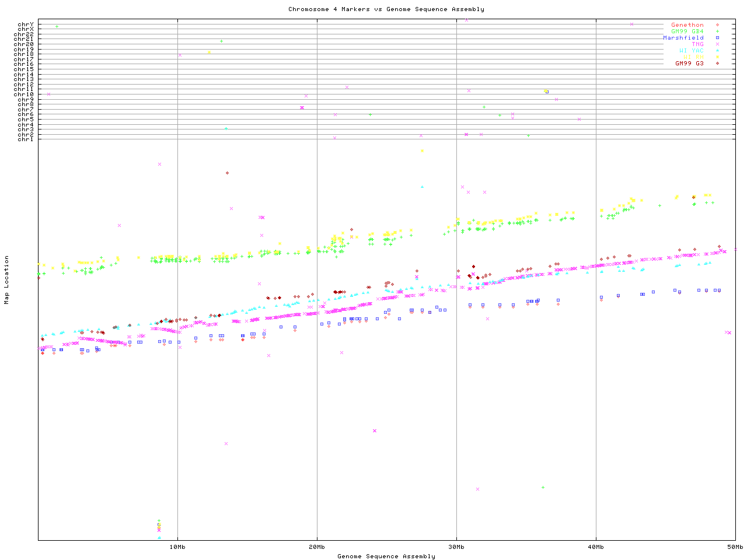This screenshot has height=560, width=747.
Task: Click the green plus marker for GM99 GB4
Action: (x=717, y=32)
